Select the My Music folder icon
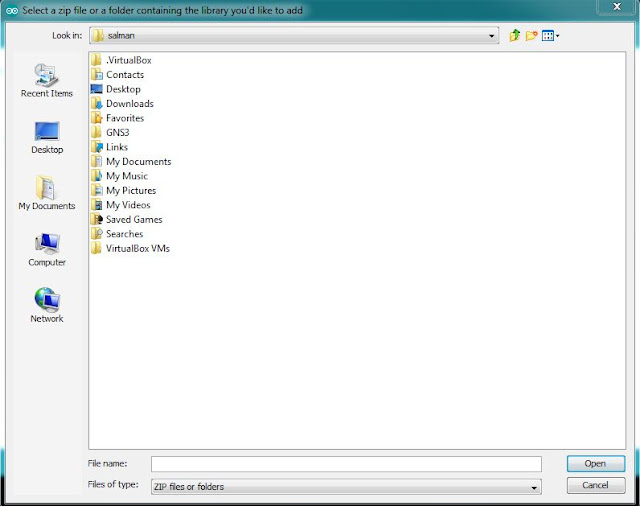 point(97,176)
